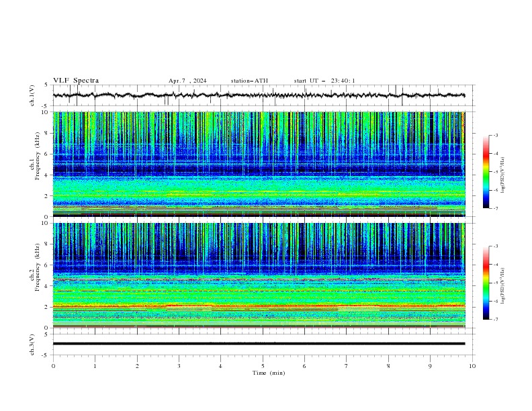Click the 2 kHz tick on ch.2 frequency axis
This screenshot has height=411, width=532.
47,307
